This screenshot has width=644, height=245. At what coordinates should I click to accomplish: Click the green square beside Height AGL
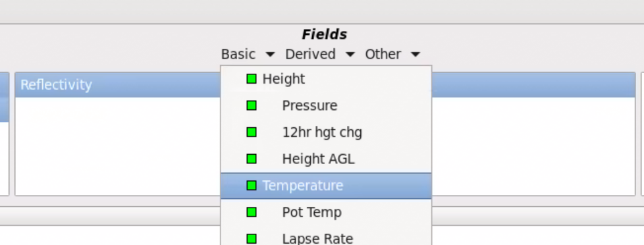coord(252,159)
